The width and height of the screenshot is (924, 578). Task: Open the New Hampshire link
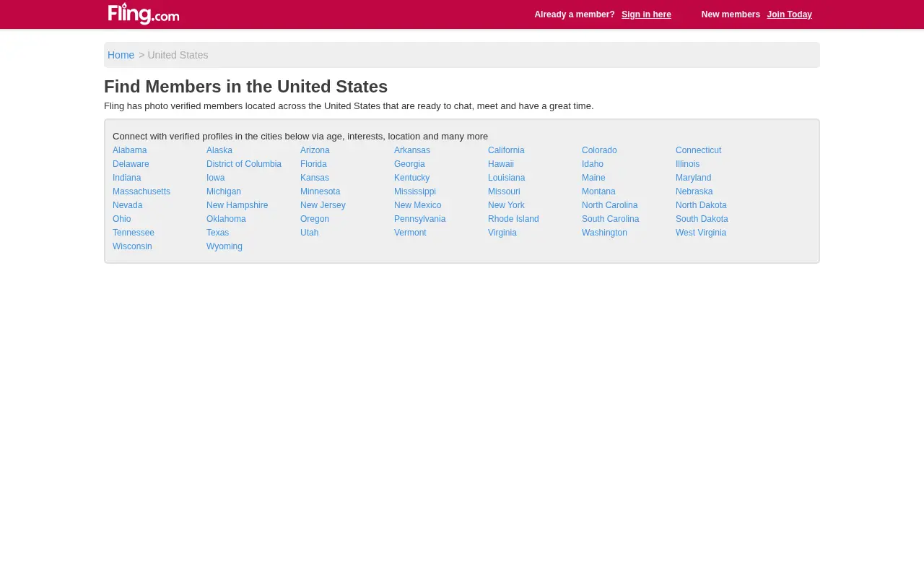pos(237,205)
